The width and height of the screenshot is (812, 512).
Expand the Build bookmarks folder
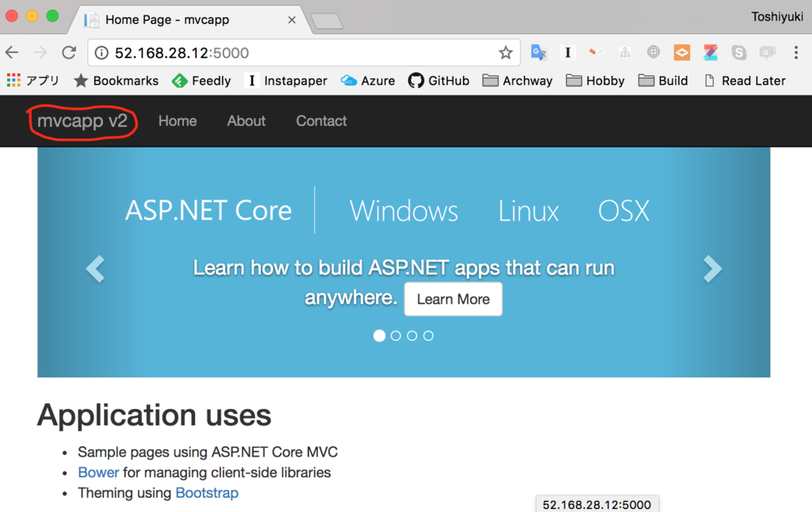click(663, 81)
